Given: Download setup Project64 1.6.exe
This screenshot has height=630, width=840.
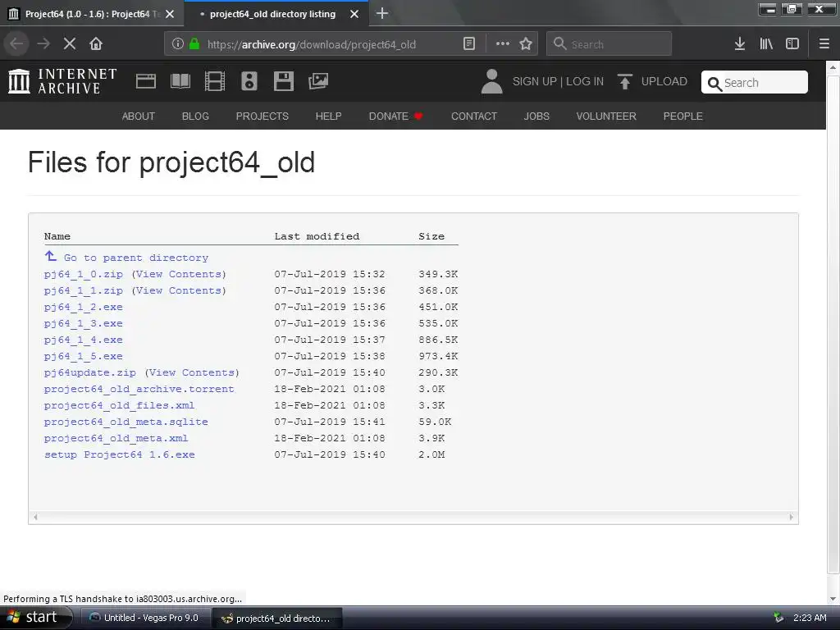Looking at the screenshot, I should pos(120,454).
